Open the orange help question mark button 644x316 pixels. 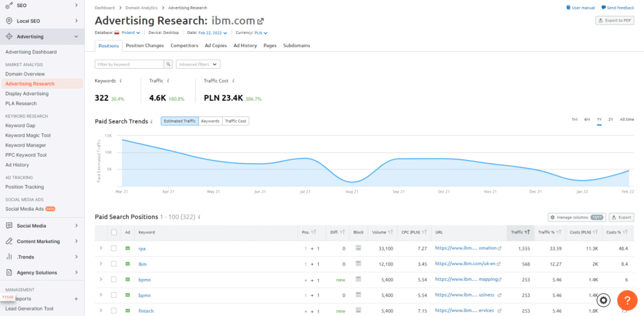[627, 300]
